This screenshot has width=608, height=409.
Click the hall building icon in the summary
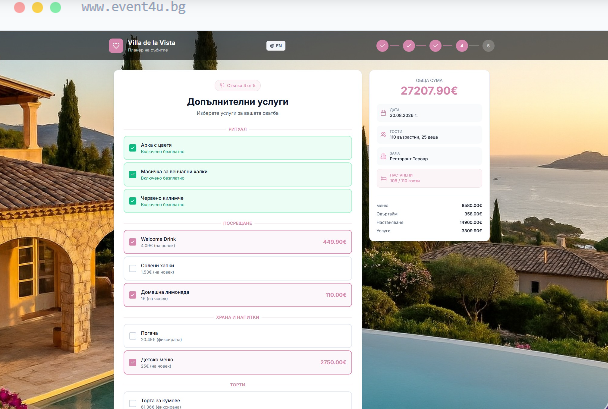point(383,156)
